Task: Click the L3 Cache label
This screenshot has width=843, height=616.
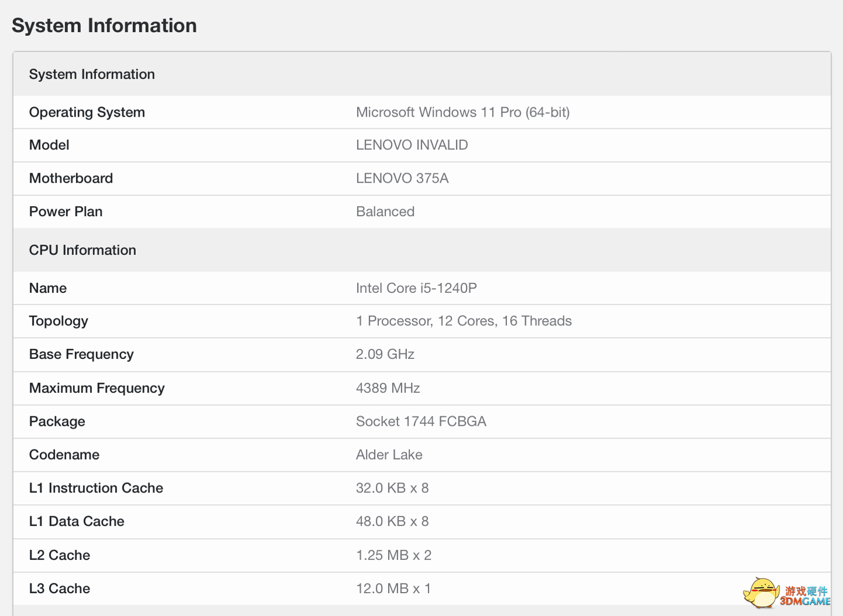Action: [60, 589]
